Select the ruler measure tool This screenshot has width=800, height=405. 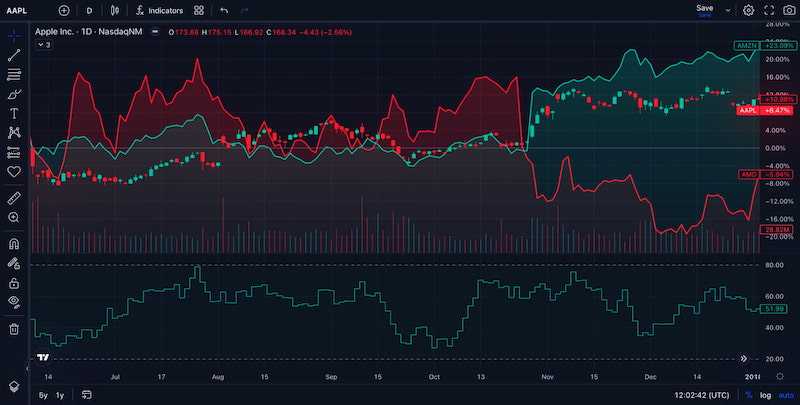14,198
